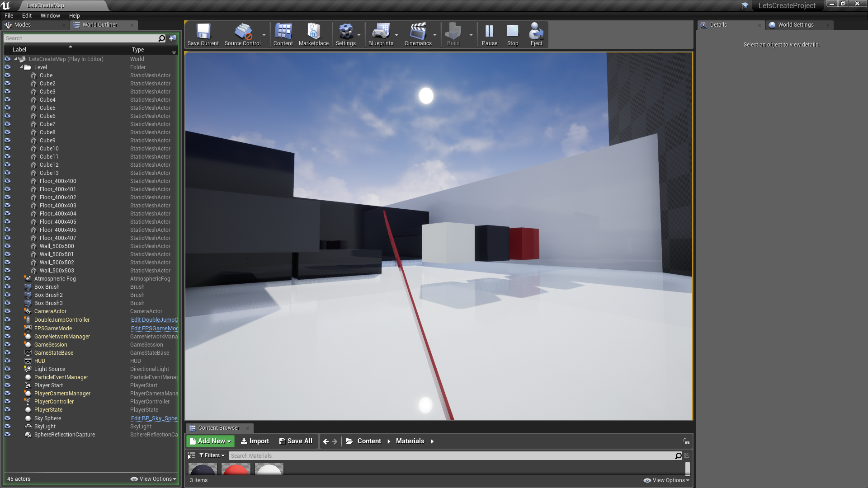The image size is (868, 488).
Task: Open the Content toolbar icon
Action: (x=283, y=34)
